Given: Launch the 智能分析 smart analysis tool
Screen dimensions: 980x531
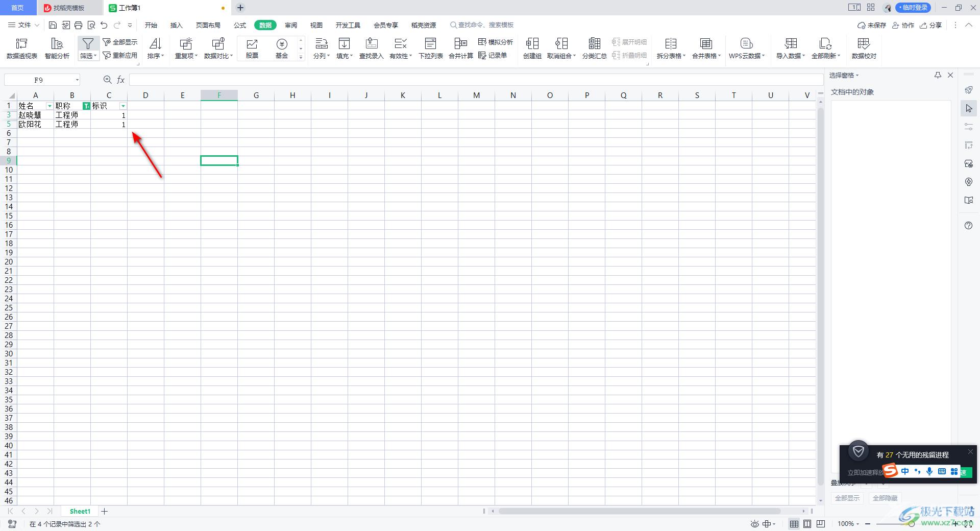Looking at the screenshot, I should click(57, 49).
